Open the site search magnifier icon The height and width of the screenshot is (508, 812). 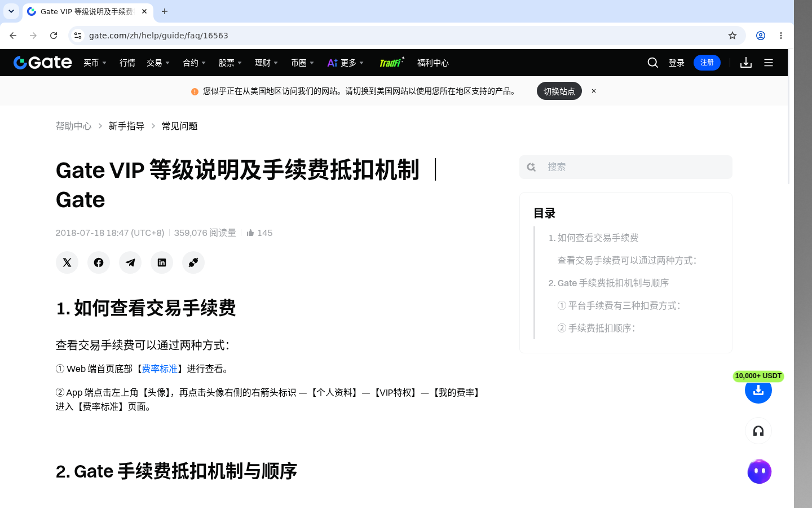(x=653, y=63)
